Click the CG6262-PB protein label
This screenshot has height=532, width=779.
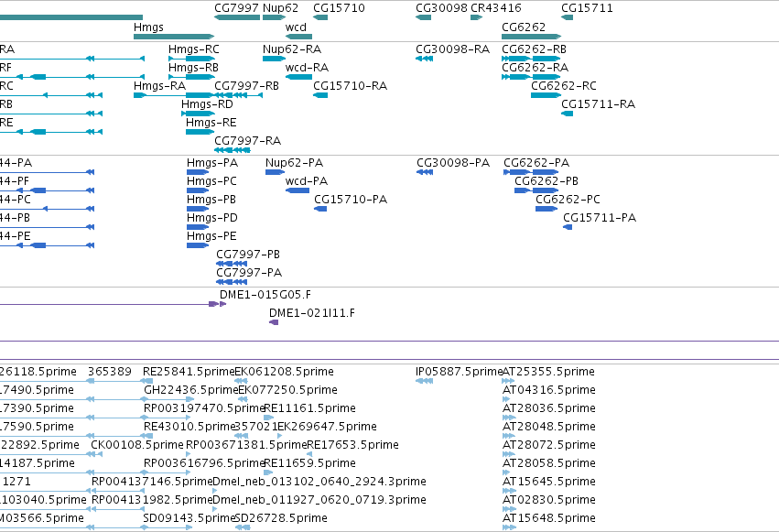546,181
